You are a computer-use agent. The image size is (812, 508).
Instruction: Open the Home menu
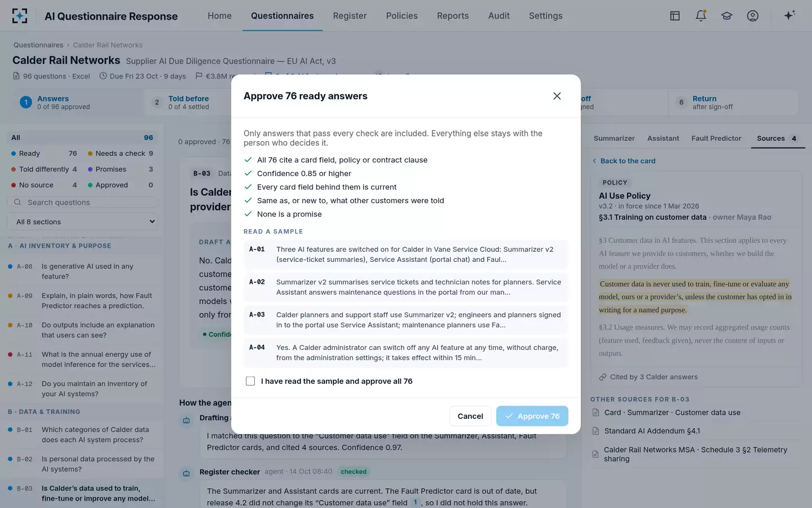[x=219, y=16]
